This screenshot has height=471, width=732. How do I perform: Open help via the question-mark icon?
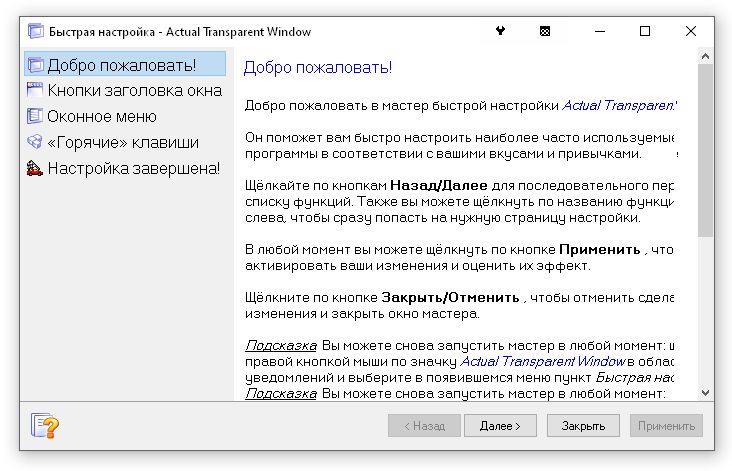[x=46, y=426]
